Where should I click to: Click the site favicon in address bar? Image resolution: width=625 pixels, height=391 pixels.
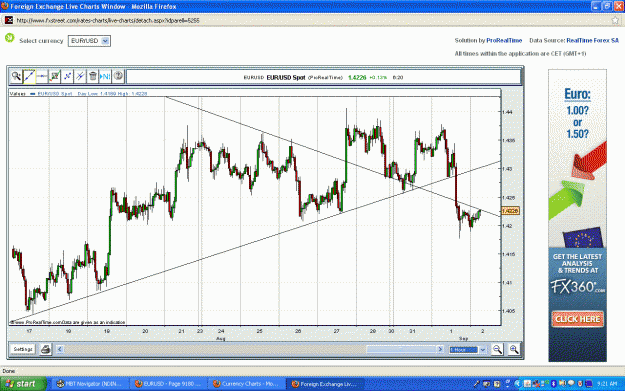(9, 20)
